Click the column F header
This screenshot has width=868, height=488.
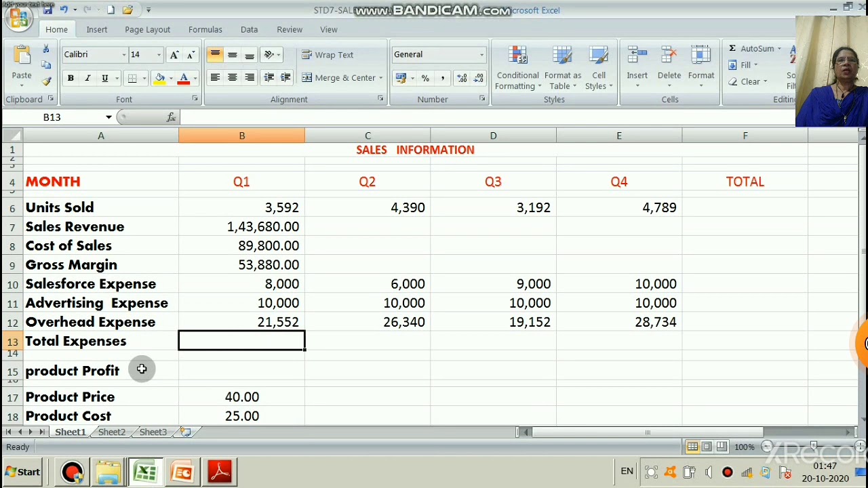point(745,136)
